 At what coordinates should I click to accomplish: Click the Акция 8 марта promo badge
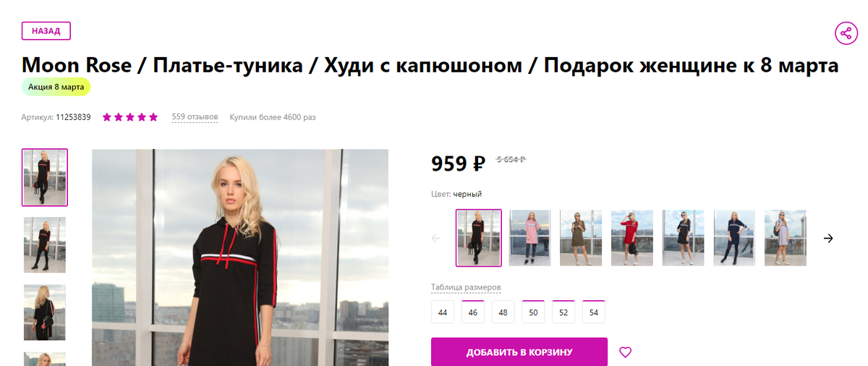tap(56, 87)
